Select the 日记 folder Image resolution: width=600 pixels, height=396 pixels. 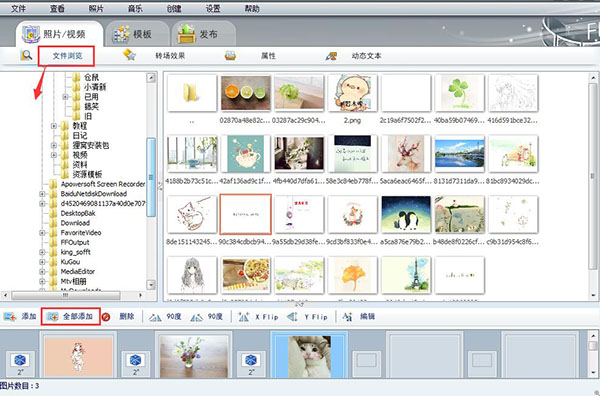80,135
